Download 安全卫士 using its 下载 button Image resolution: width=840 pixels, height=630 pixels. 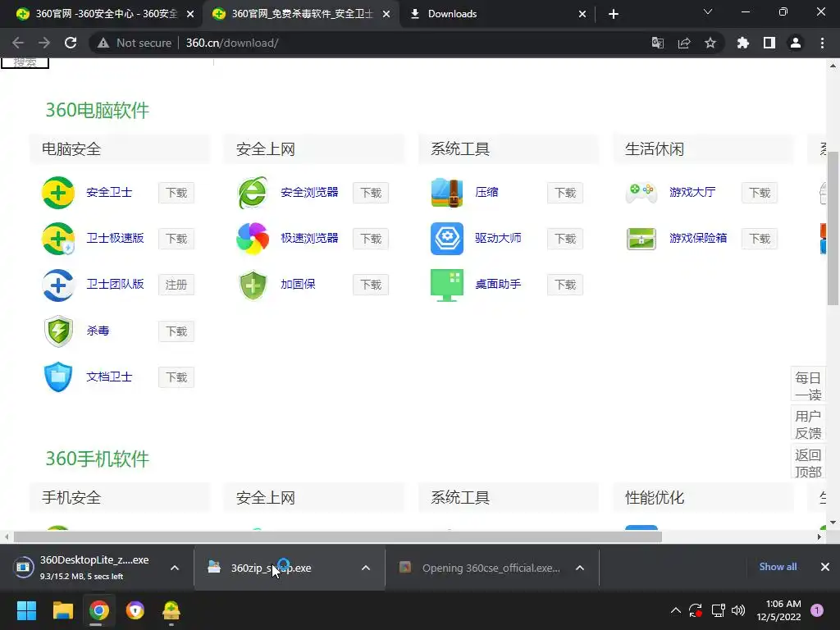point(176,193)
